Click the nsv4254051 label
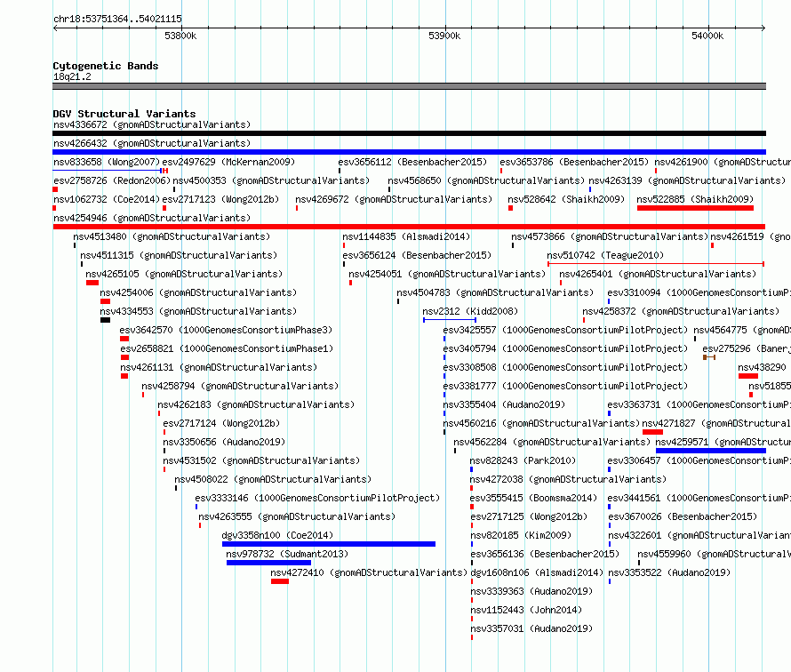791x672 pixels. [447, 274]
